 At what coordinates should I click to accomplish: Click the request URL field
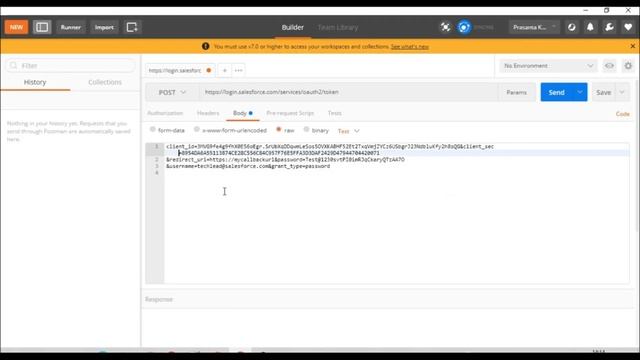point(348,92)
